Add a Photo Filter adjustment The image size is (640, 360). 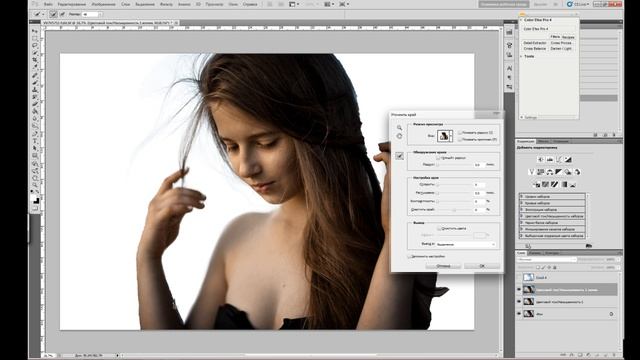(568, 172)
